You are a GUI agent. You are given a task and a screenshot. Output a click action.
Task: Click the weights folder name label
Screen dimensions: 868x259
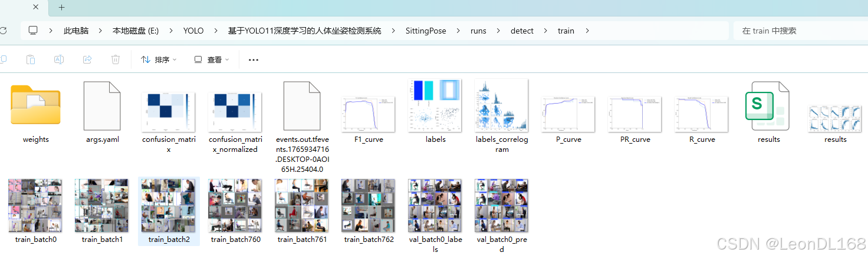point(35,140)
